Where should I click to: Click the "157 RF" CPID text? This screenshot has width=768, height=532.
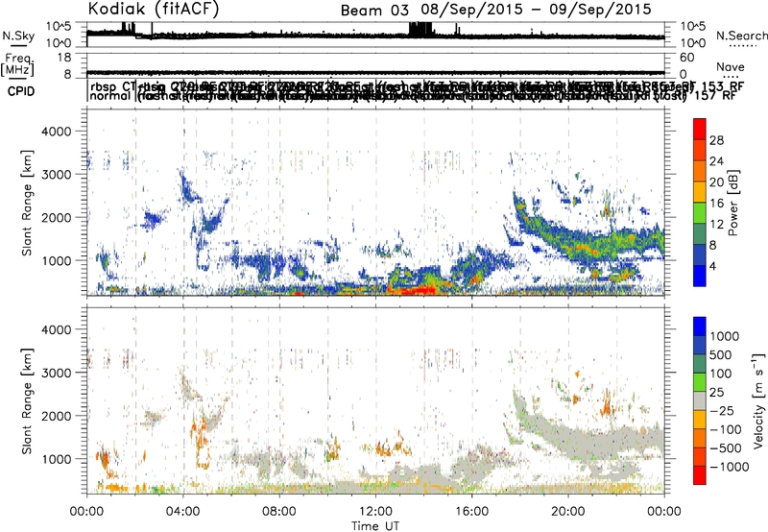[x=714, y=96]
